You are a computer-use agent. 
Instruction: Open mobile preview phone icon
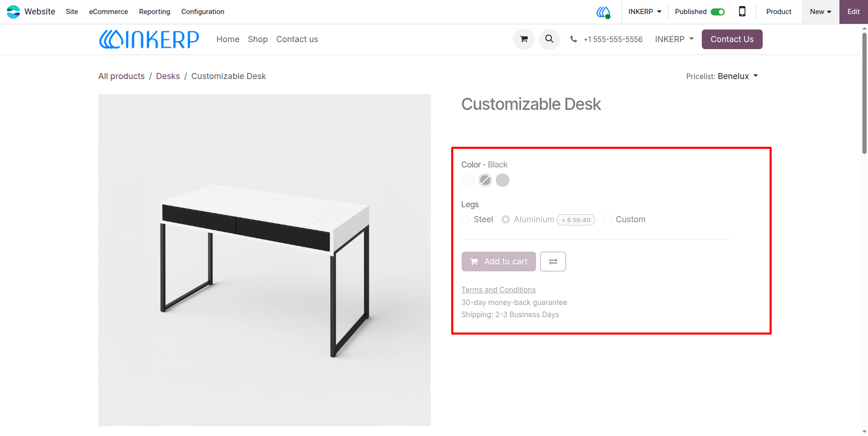pyautogui.click(x=742, y=12)
